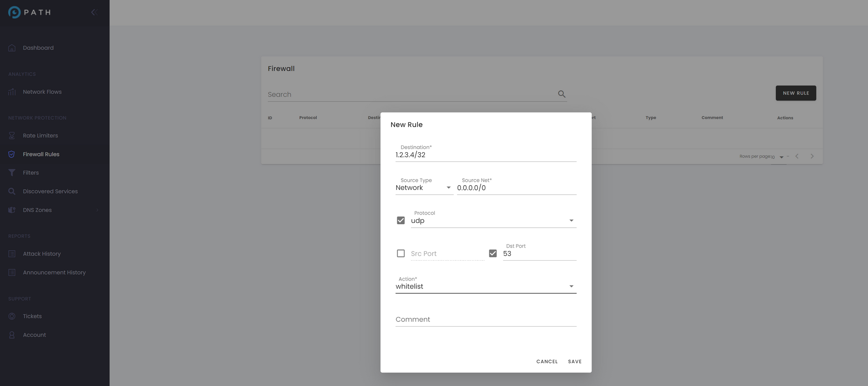Click the Network Flows chart icon
Viewport: 868px width, 386px height.
12,92
